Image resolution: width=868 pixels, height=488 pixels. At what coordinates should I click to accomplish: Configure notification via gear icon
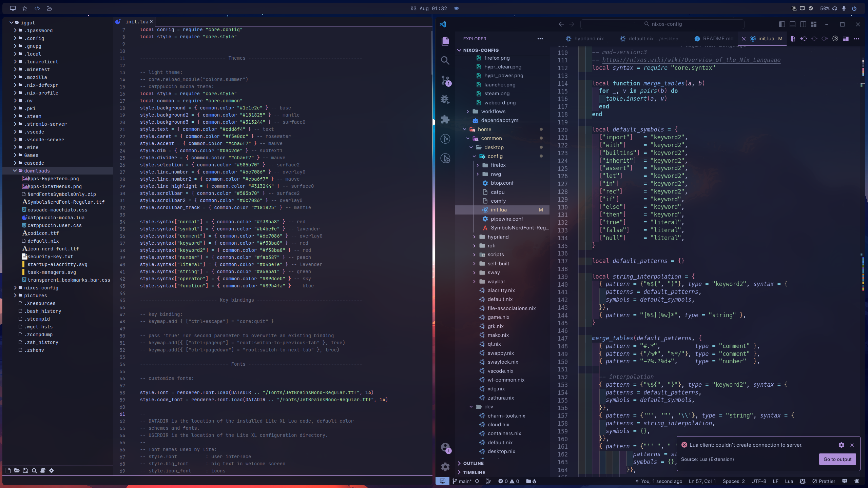point(842,445)
